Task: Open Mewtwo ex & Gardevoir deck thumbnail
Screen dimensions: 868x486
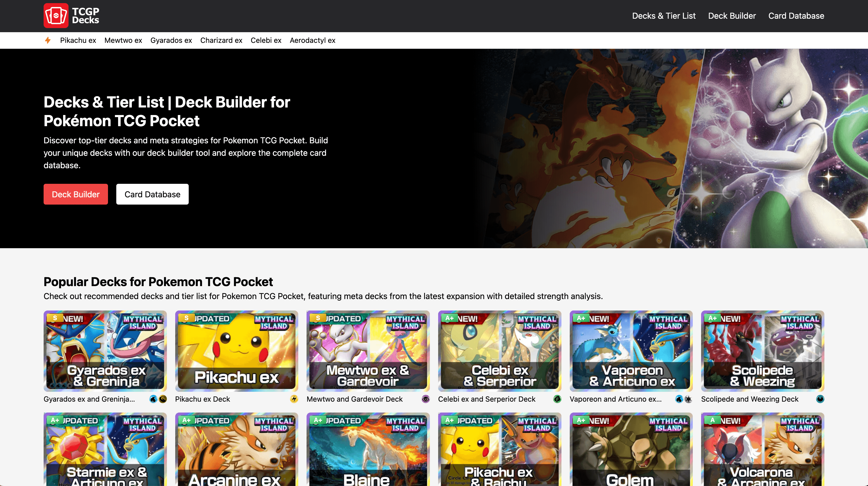Action: click(368, 351)
